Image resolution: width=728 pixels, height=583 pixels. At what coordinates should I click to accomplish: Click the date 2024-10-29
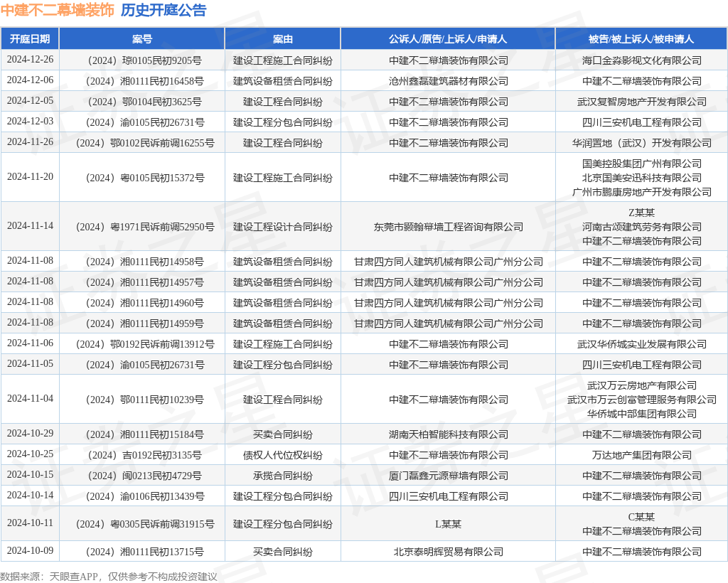pyautogui.click(x=30, y=434)
